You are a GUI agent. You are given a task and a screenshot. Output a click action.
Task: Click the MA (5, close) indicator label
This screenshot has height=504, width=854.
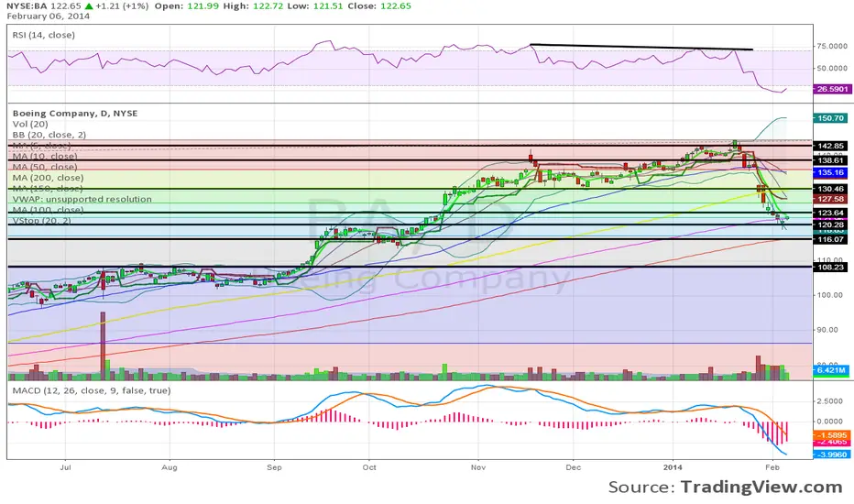(x=41, y=146)
